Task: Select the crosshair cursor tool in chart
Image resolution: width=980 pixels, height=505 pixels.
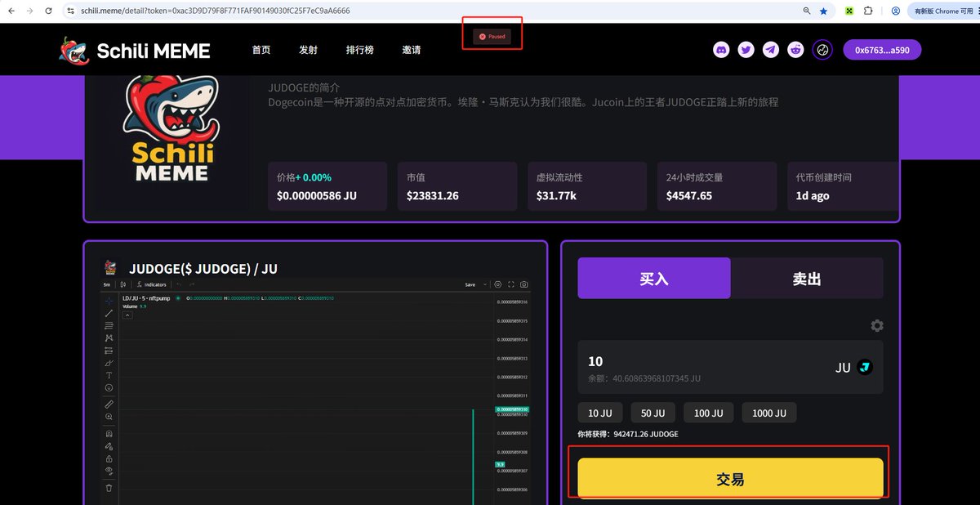Action: [x=109, y=301]
